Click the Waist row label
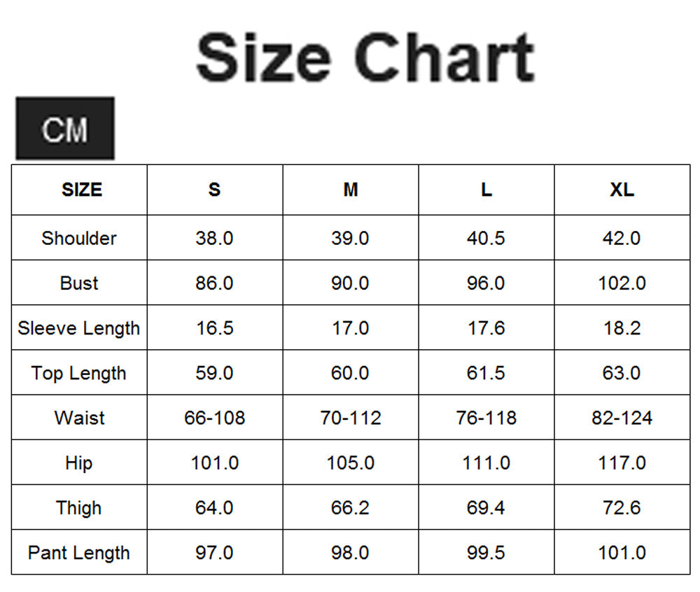Viewport: 700px width, 592px height. (x=80, y=418)
